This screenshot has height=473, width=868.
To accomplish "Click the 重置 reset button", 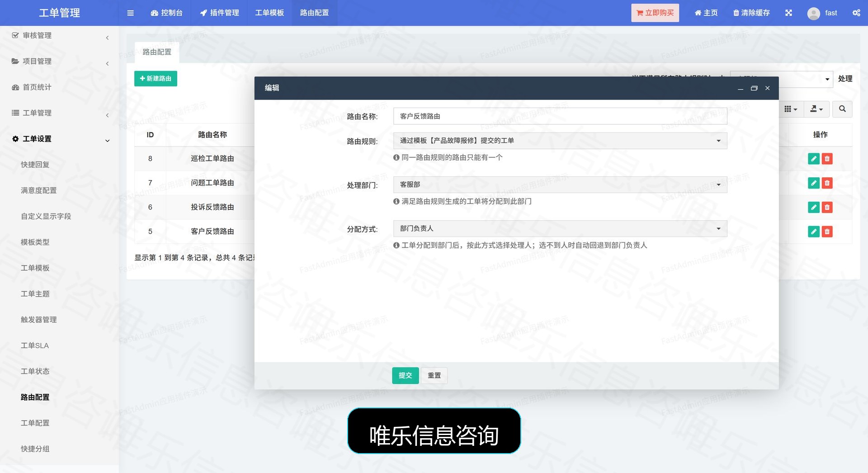I will [x=434, y=375].
